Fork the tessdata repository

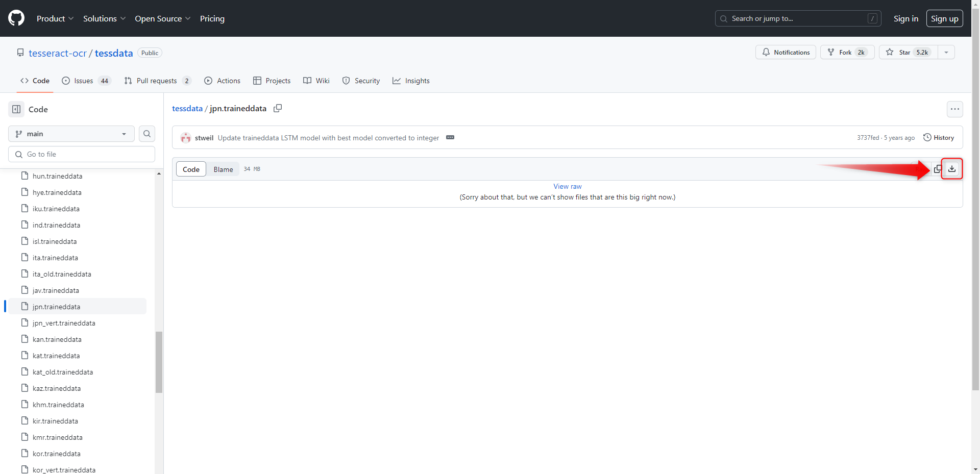click(847, 52)
